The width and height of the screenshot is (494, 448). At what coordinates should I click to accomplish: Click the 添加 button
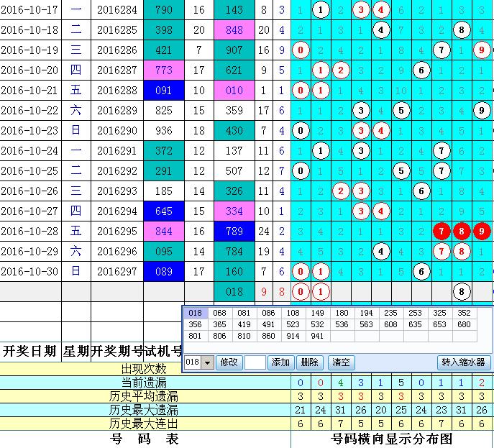click(x=280, y=362)
